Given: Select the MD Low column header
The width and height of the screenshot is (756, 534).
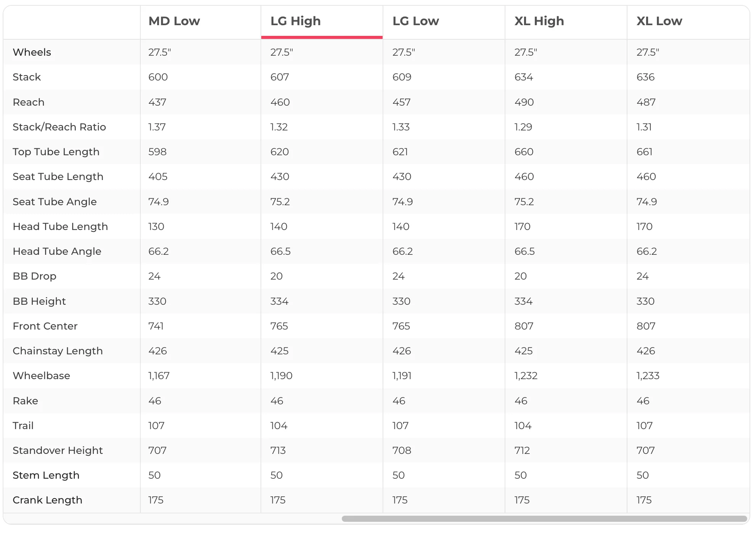Looking at the screenshot, I should 174,21.
